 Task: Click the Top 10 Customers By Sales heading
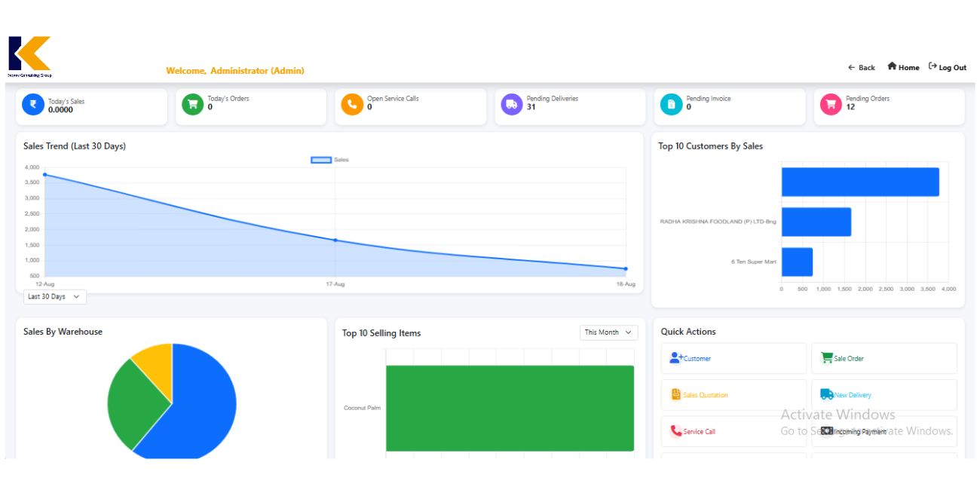click(x=711, y=146)
